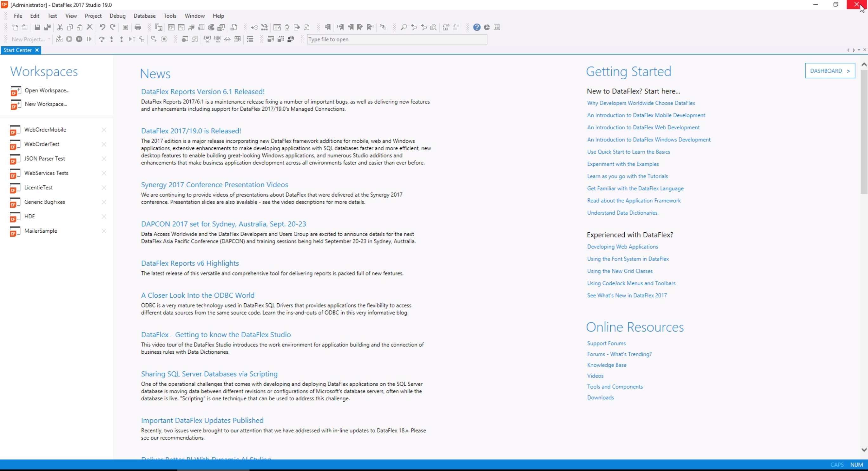Click the Find magnifier icon
The height and width of the screenshot is (471, 868).
(x=403, y=27)
